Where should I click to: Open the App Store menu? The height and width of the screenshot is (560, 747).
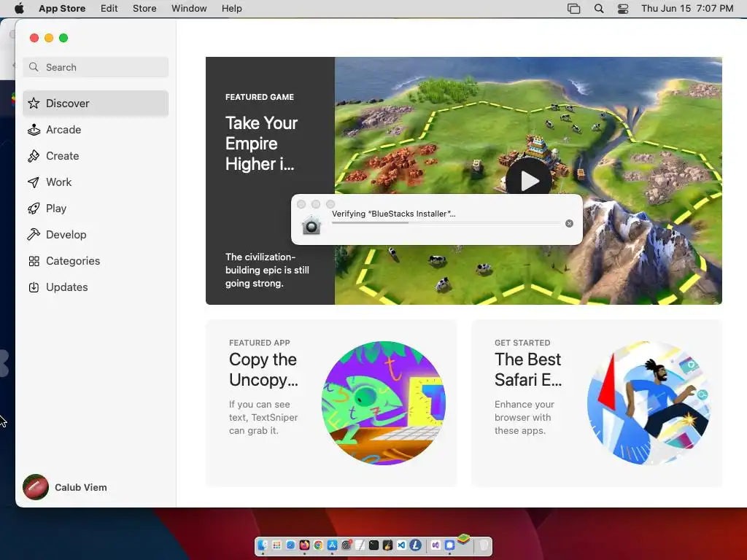point(62,8)
